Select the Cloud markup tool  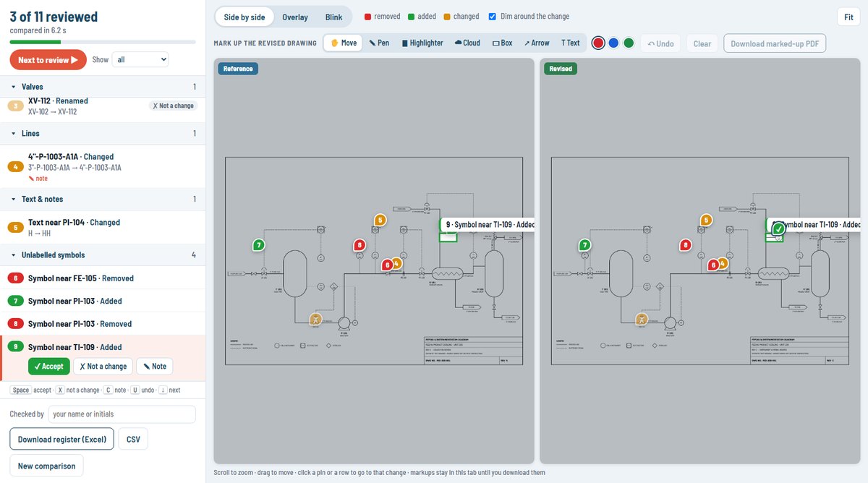point(467,43)
